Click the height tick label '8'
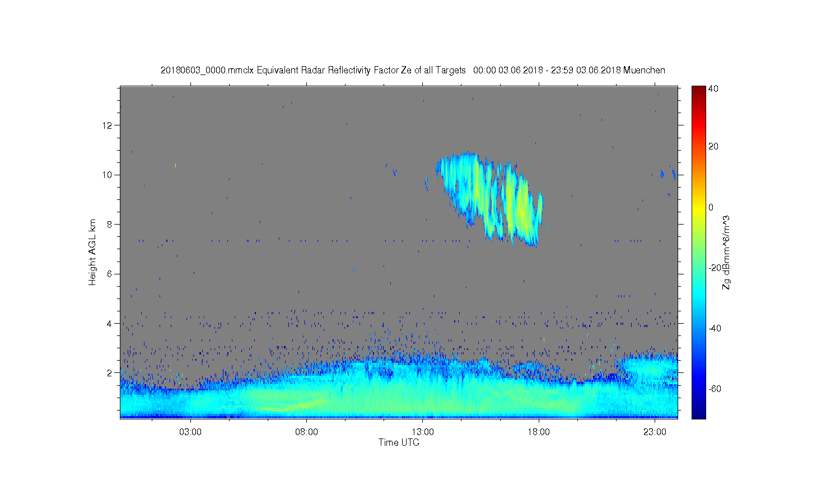 pos(110,225)
